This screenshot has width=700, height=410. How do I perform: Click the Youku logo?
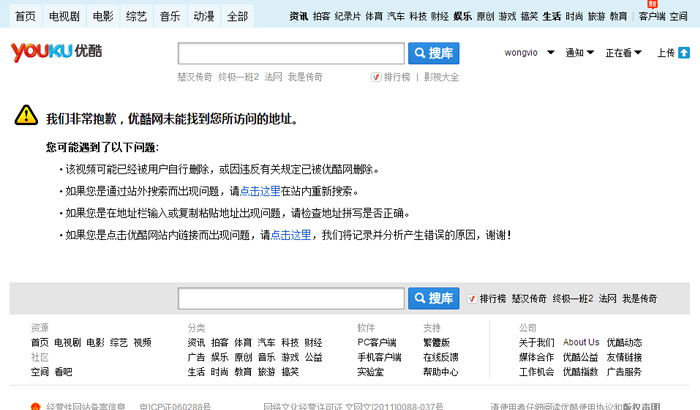coord(56,52)
